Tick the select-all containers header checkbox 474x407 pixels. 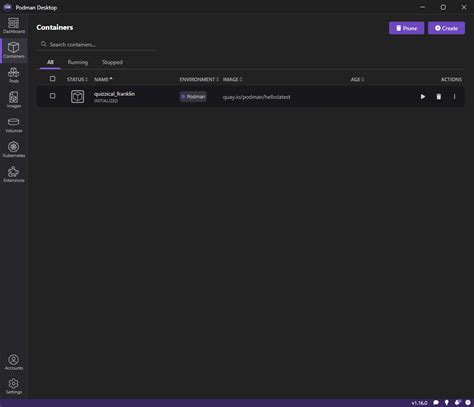click(52, 79)
